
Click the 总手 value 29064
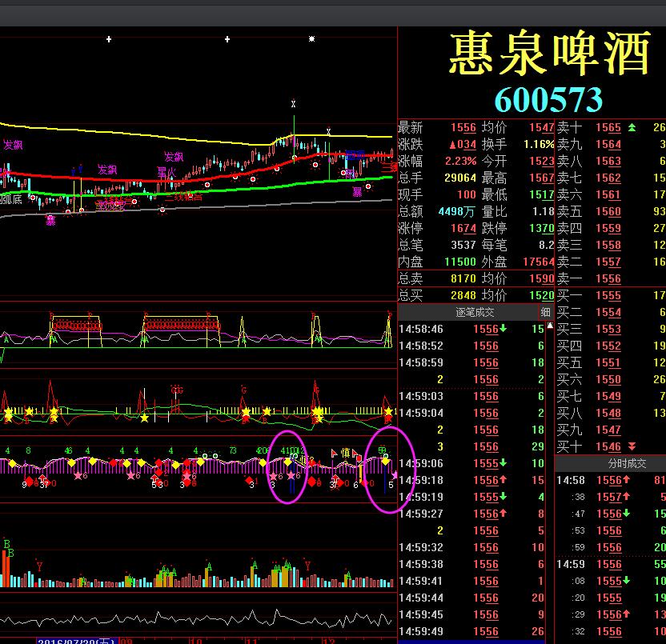tap(460, 178)
